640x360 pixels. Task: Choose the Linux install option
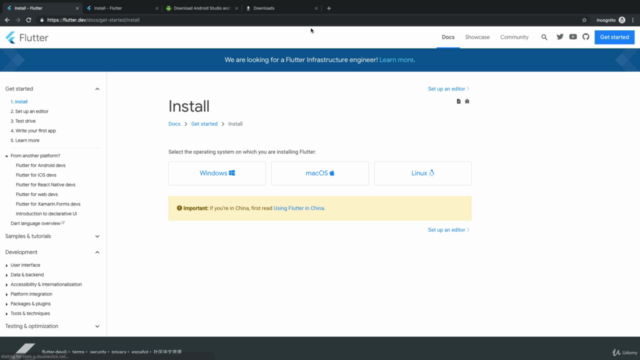[x=423, y=173]
